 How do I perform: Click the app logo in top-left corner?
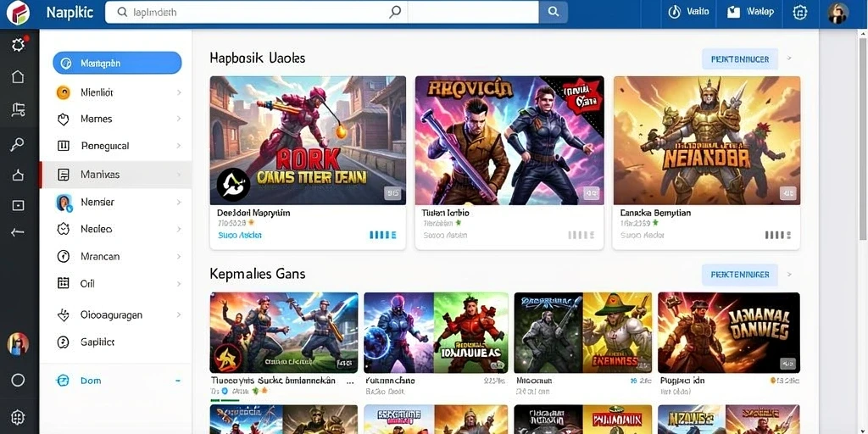tap(18, 12)
